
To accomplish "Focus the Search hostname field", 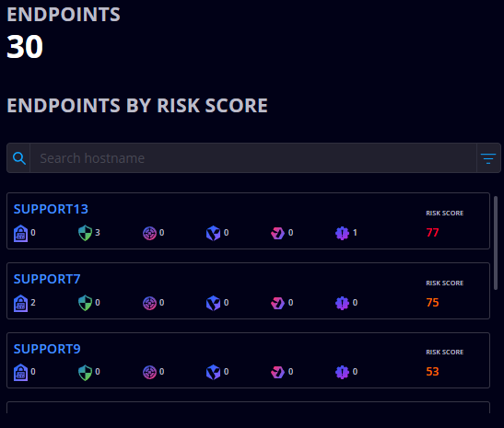I will 253,158.
